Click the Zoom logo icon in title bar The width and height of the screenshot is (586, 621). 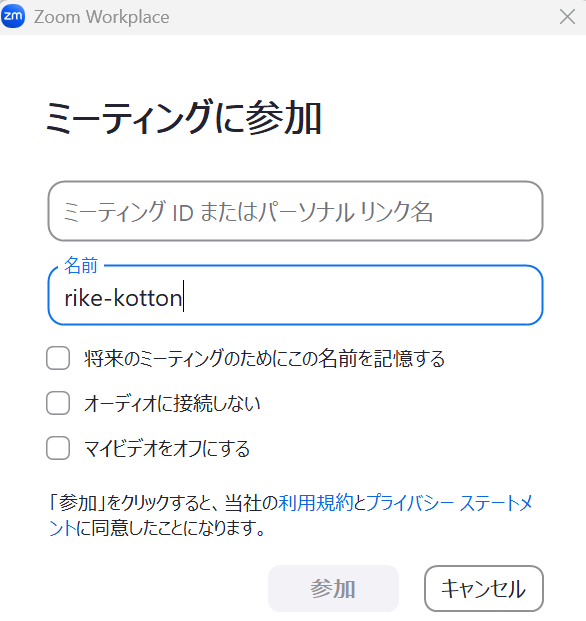13,16
